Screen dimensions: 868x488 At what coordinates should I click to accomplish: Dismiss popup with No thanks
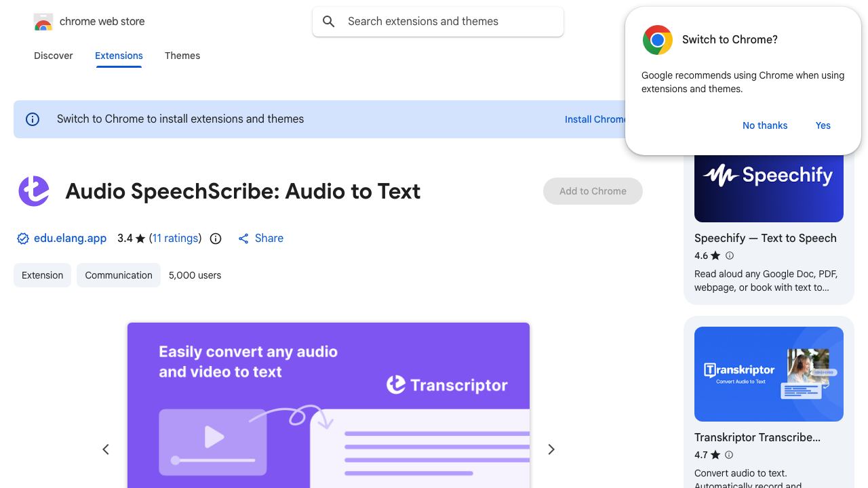(x=765, y=125)
